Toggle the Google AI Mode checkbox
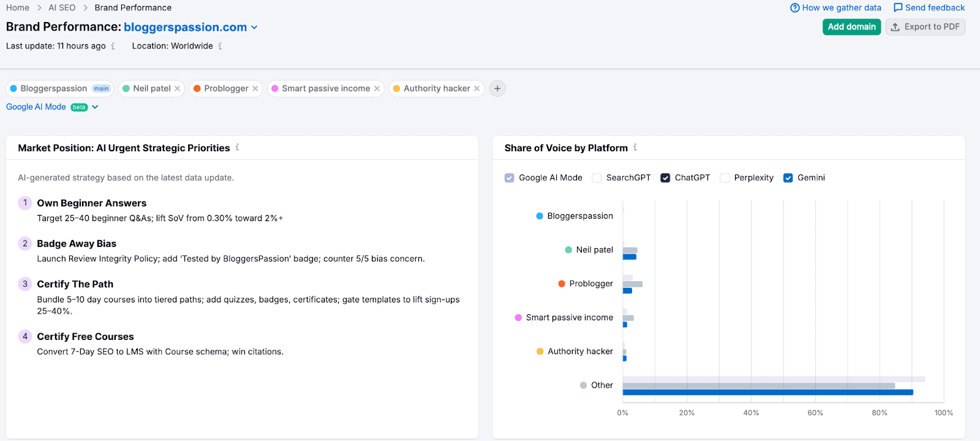Screen dimensions: 980x441 click(x=510, y=178)
